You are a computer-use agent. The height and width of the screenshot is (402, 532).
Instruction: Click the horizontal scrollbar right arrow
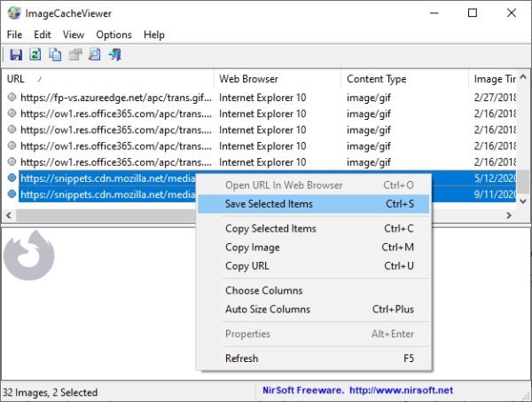[x=510, y=216]
